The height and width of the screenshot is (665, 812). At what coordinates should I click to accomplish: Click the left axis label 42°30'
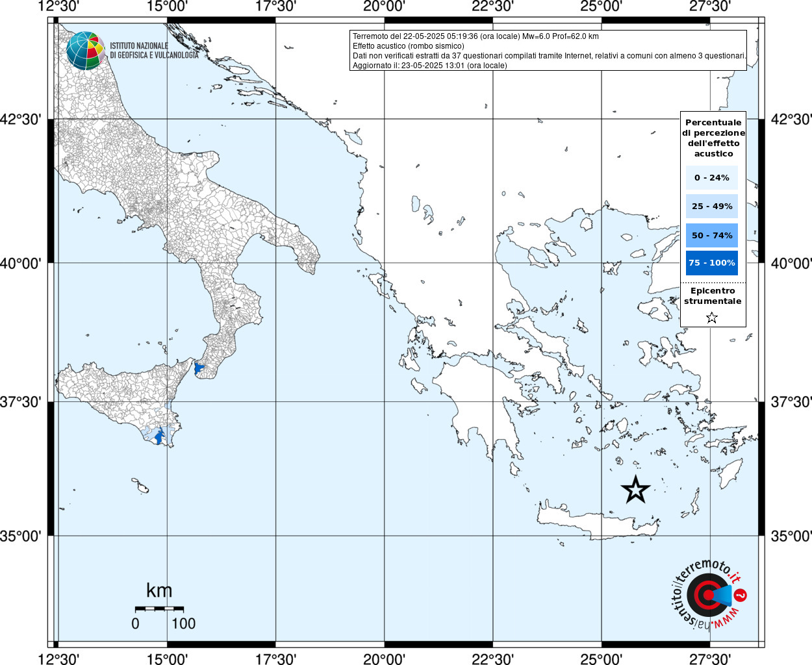pyautogui.click(x=20, y=119)
